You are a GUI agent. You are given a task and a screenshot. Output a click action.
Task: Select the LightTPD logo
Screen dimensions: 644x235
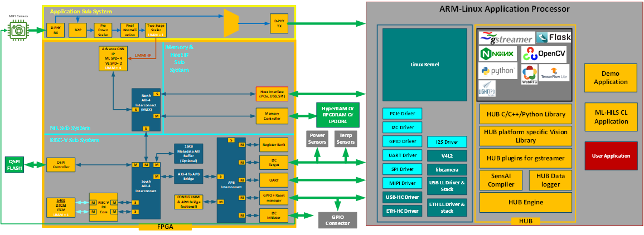pos(487,89)
